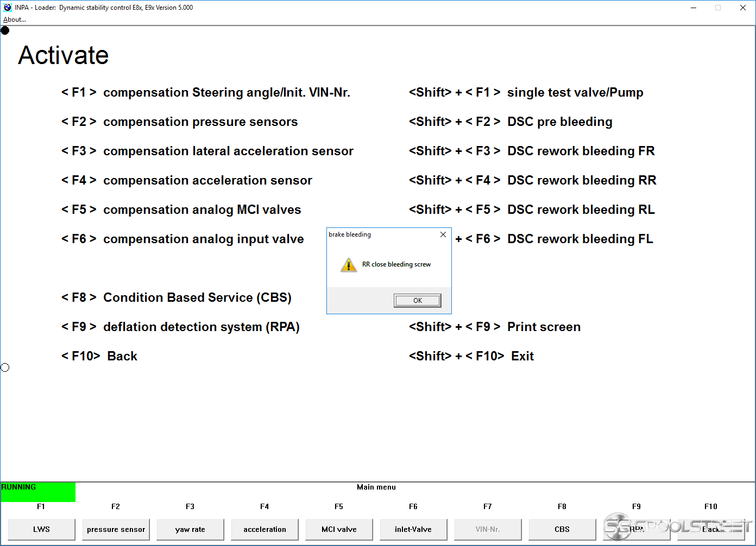
Task: Click the F5 label above MCI valve button
Action: click(x=339, y=506)
